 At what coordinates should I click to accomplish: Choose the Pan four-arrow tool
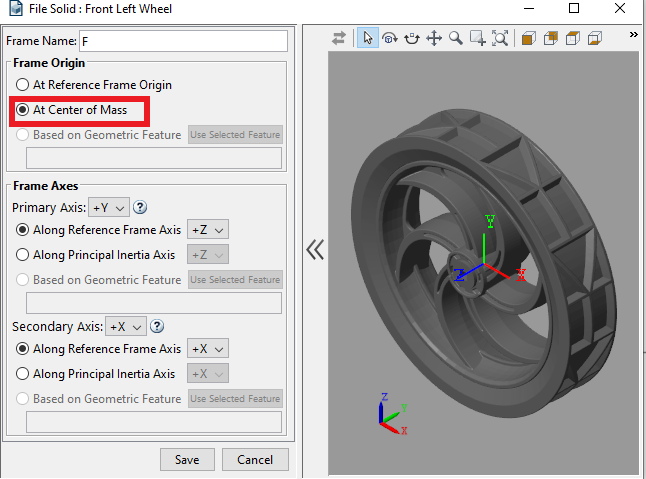(x=434, y=38)
